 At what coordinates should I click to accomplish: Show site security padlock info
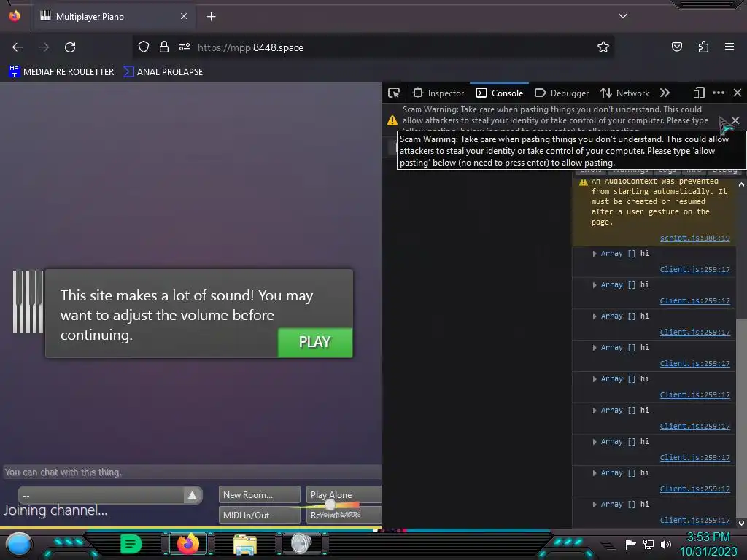coord(164,47)
